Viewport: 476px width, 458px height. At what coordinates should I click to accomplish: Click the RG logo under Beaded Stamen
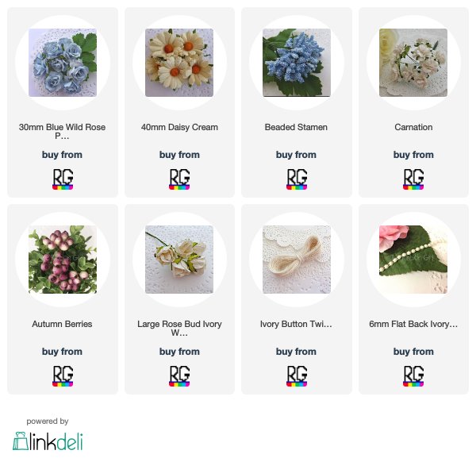tap(297, 179)
